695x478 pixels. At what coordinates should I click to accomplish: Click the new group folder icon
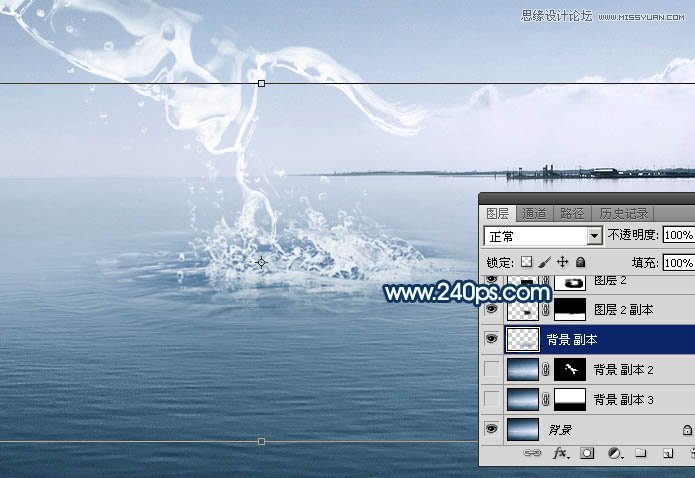coord(641,454)
